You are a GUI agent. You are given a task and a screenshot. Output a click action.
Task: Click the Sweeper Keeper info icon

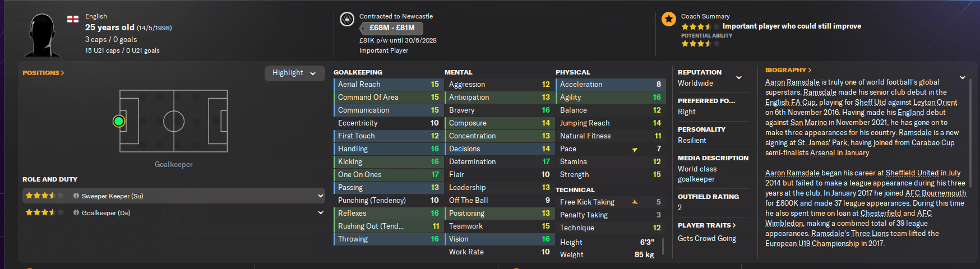(x=76, y=196)
